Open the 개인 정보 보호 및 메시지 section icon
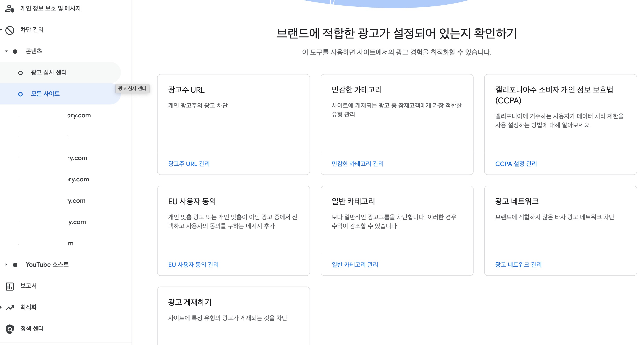Viewport: 644px width, 345px height. tap(10, 9)
